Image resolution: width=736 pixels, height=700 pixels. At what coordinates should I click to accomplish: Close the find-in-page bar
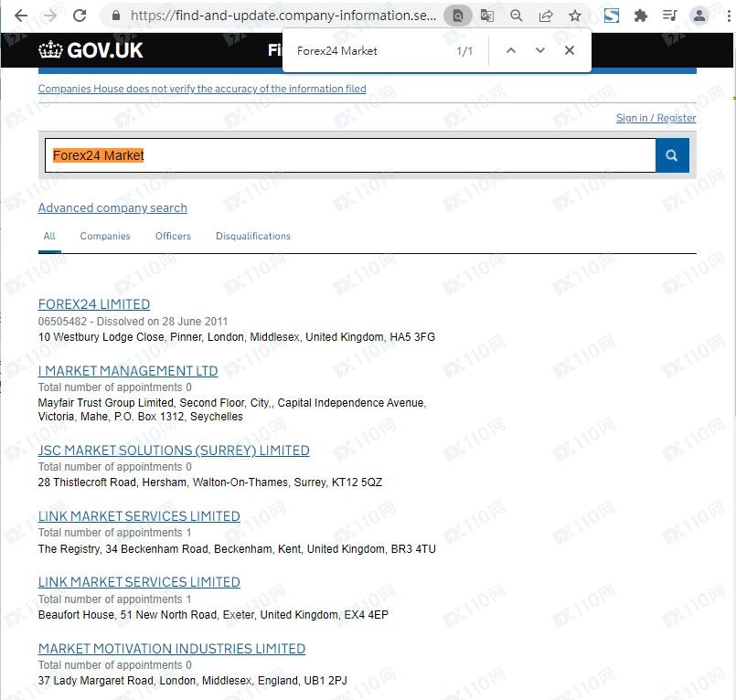pyautogui.click(x=570, y=50)
